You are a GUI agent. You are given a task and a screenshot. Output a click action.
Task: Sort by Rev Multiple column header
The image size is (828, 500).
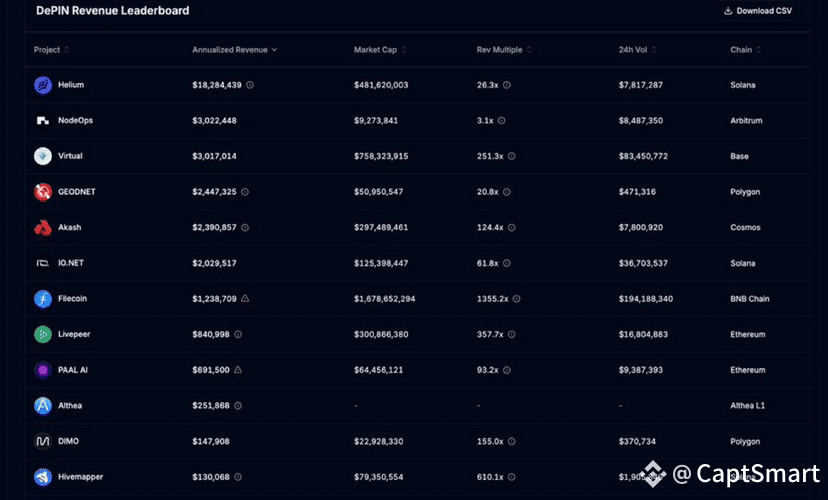[x=504, y=50]
